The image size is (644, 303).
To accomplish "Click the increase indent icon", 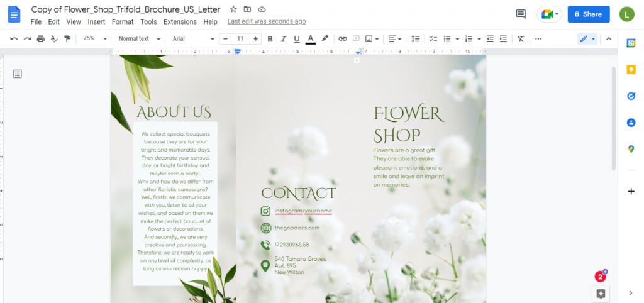I will click(x=503, y=39).
